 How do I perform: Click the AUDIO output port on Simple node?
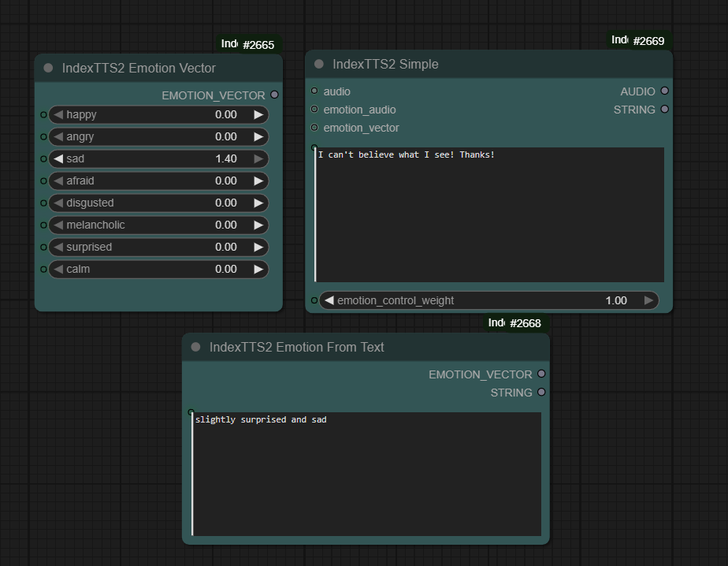pos(665,91)
